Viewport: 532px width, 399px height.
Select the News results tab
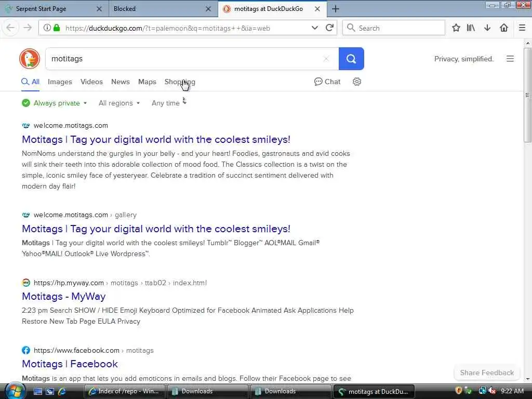[x=121, y=82]
